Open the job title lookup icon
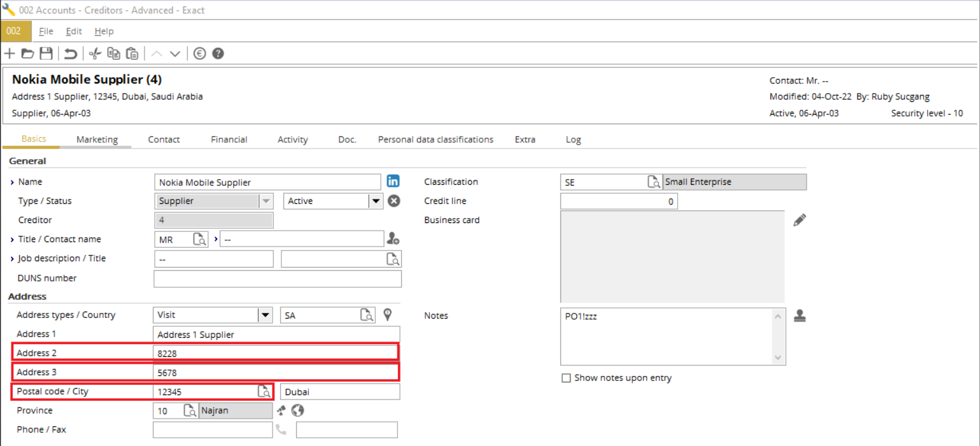This screenshot has width=980, height=446. pos(394,259)
